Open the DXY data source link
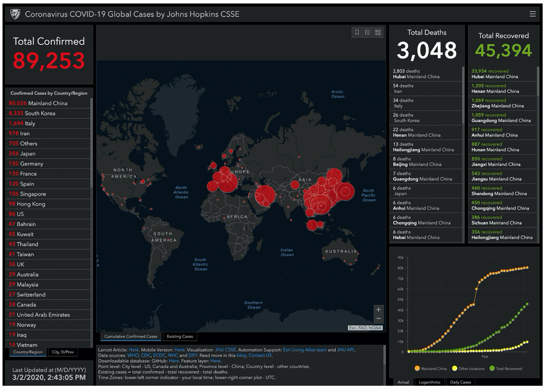The width and height of the screenshot is (545, 392). (x=193, y=355)
